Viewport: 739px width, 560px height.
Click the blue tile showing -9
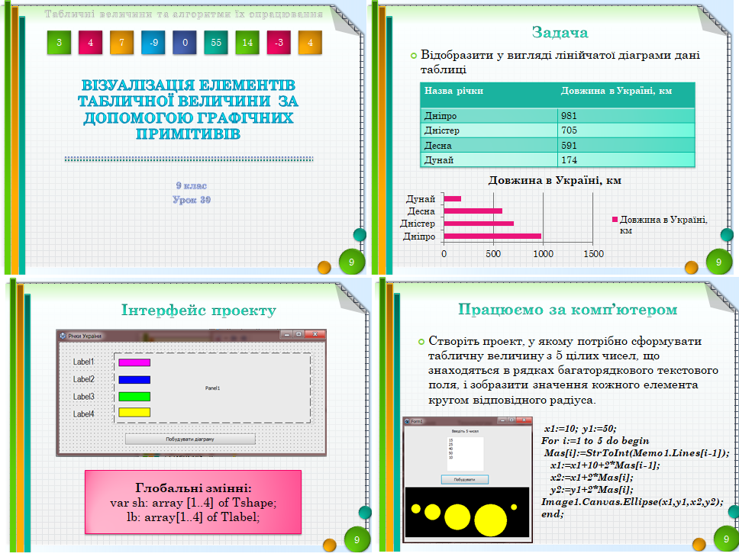[x=153, y=43]
